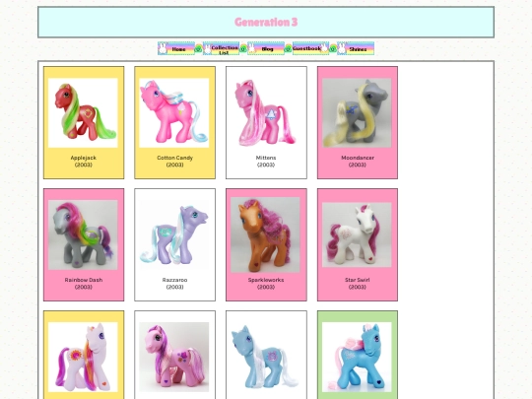Select the Moondancer (2003) caption text
The height and width of the screenshot is (399, 532).
point(358,162)
